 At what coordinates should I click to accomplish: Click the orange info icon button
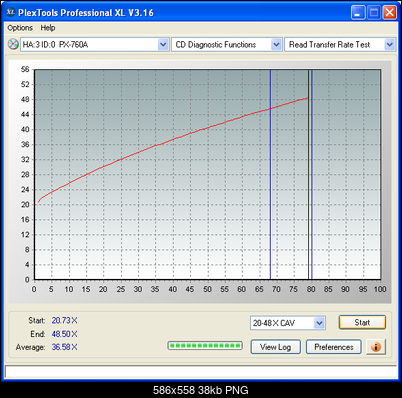pos(376,347)
